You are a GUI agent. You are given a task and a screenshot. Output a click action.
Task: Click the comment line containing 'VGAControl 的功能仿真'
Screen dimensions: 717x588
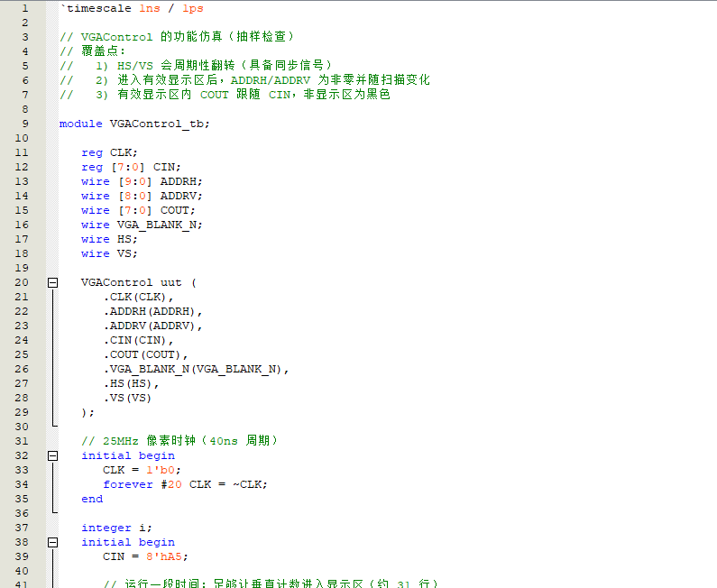click(177, 37)
